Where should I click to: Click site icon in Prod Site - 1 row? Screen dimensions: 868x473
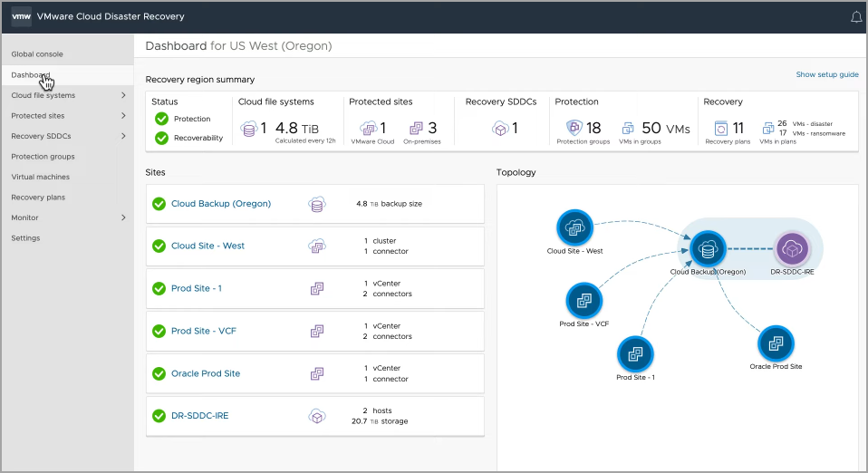click(316, 288)
